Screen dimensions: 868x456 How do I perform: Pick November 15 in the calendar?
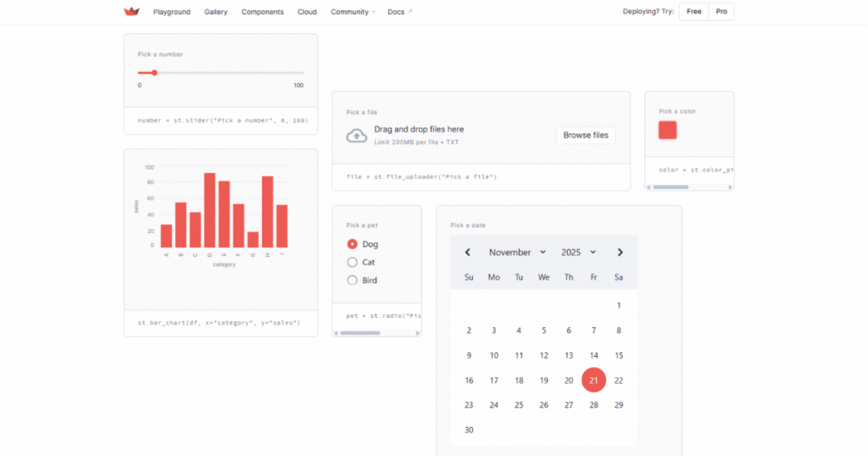tap(619, 356)
